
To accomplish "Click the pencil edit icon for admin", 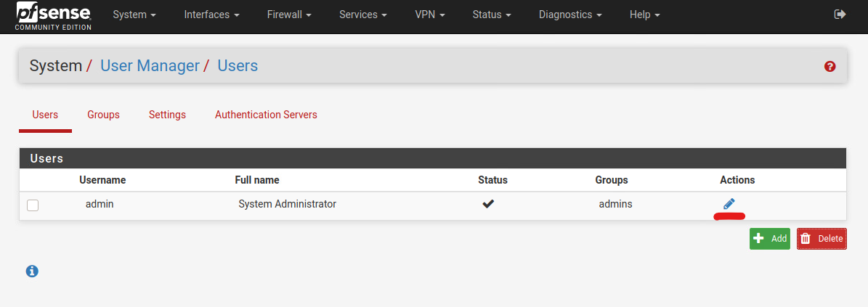I will click(729, 204).
